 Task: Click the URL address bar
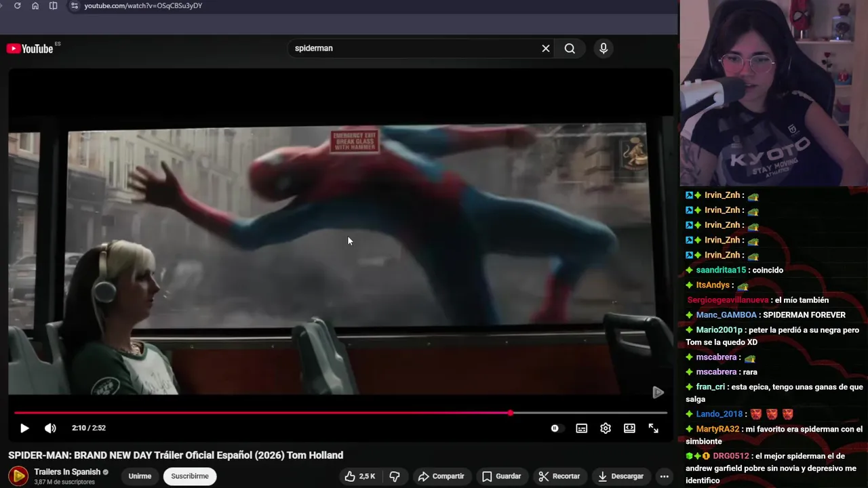tap(373, 5)
